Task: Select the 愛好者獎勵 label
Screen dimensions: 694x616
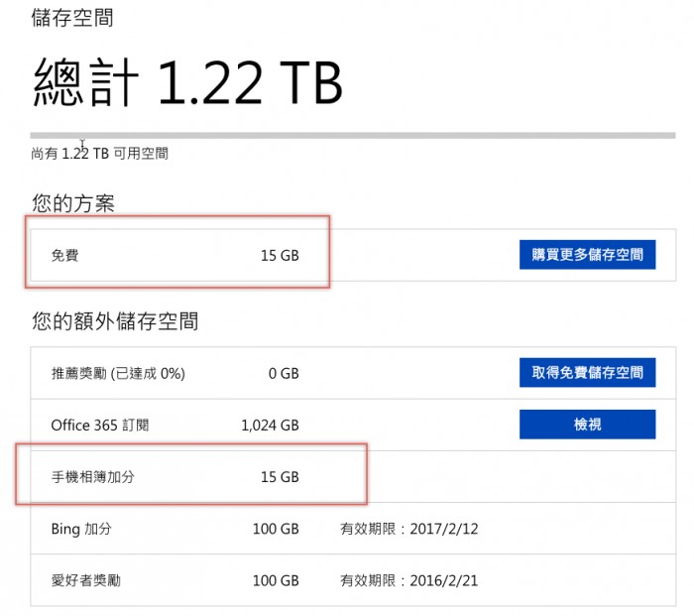Action: [x=86, y=580]
